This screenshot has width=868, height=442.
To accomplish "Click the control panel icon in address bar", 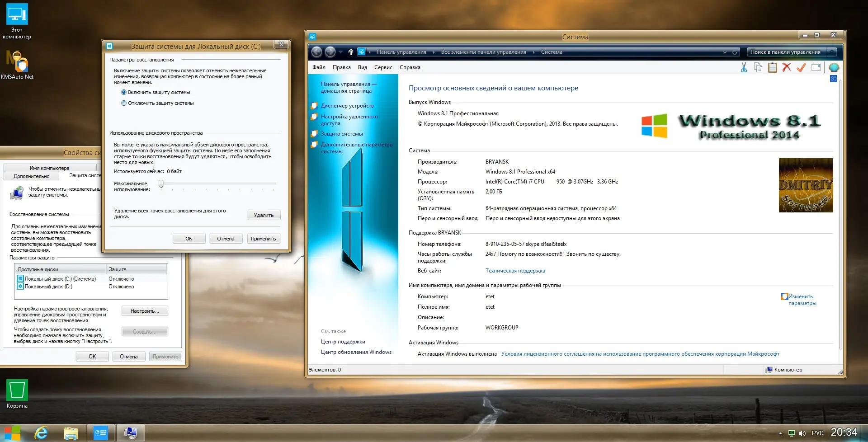I will pyautogui.click(x=362, y=52).
